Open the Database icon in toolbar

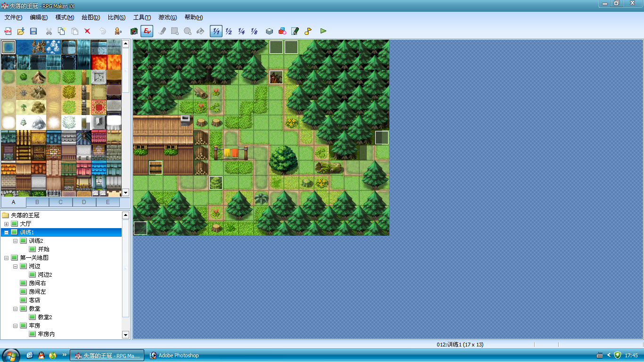(269, 31)
